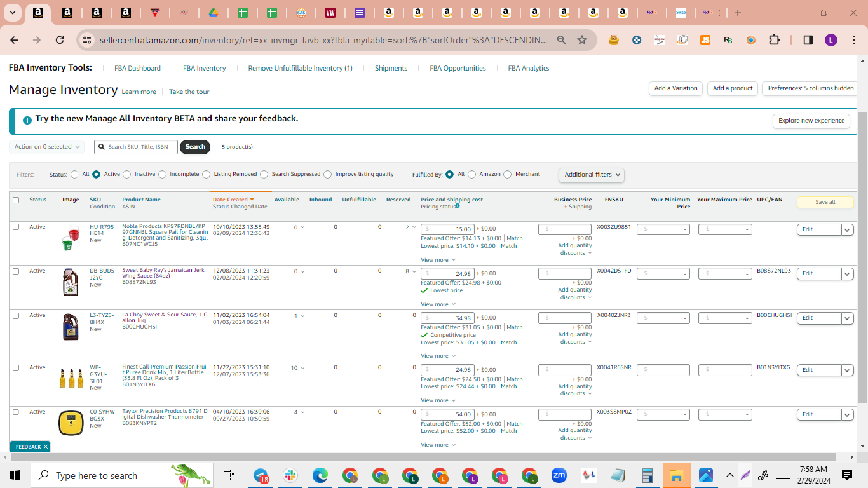Screen dimensions: 868x488
Task: Open the orange JS extension icon
Action: [x=705, y=40]
